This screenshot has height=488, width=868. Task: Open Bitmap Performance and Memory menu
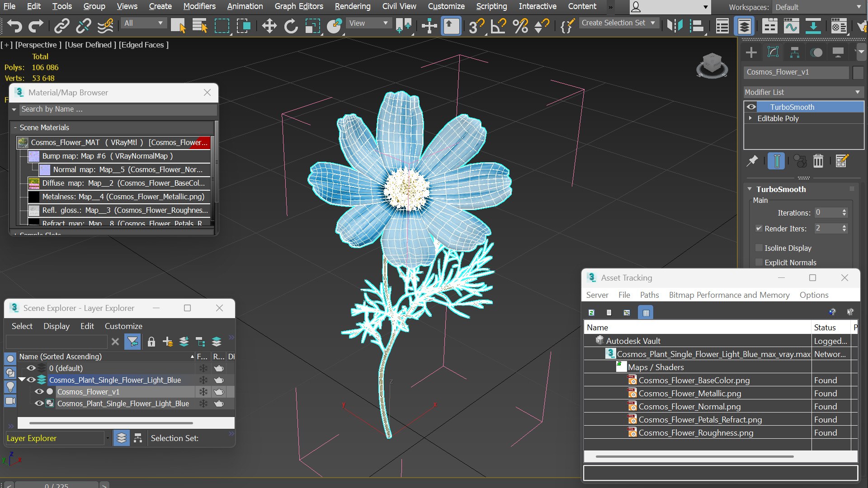729,295
